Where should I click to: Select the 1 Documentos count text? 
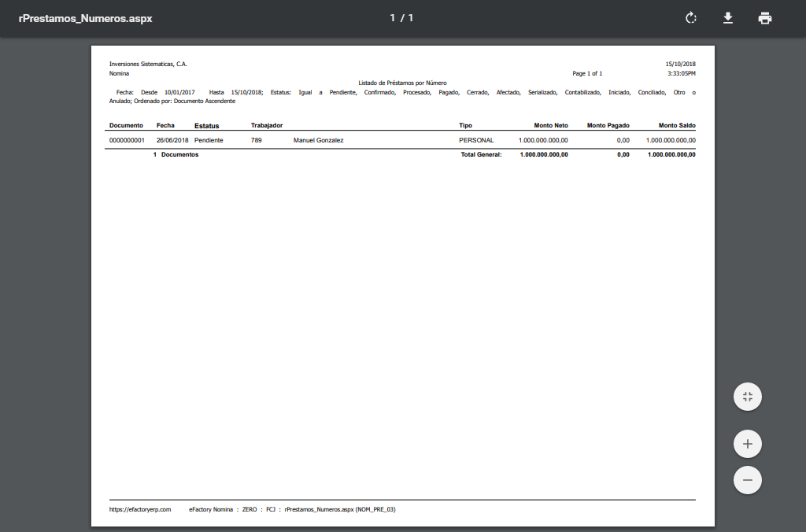click(176, 155)
